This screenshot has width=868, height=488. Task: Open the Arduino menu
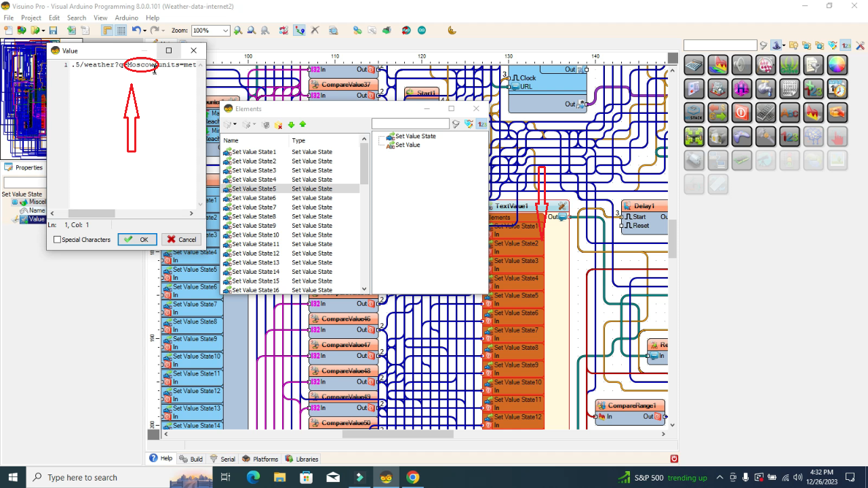coord(127,18)
